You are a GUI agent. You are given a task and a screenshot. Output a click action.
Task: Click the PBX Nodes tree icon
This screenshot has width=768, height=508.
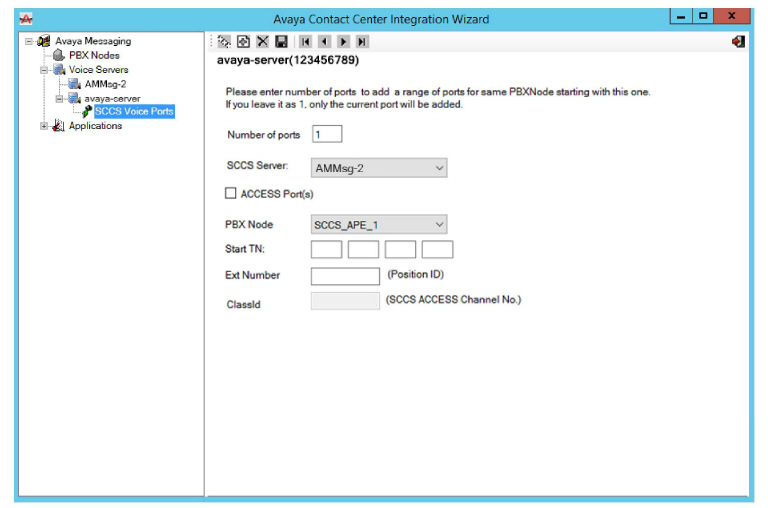tap(59, 55)
